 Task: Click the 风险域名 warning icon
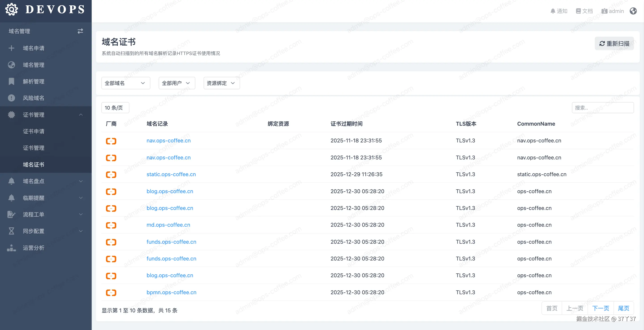click(x=11, y=98)
